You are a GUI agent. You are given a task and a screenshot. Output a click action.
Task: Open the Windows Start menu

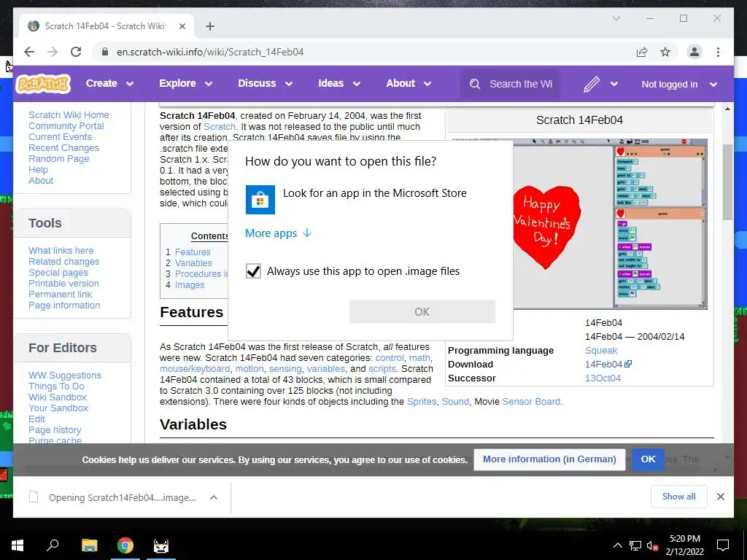(x=18, y=545)
